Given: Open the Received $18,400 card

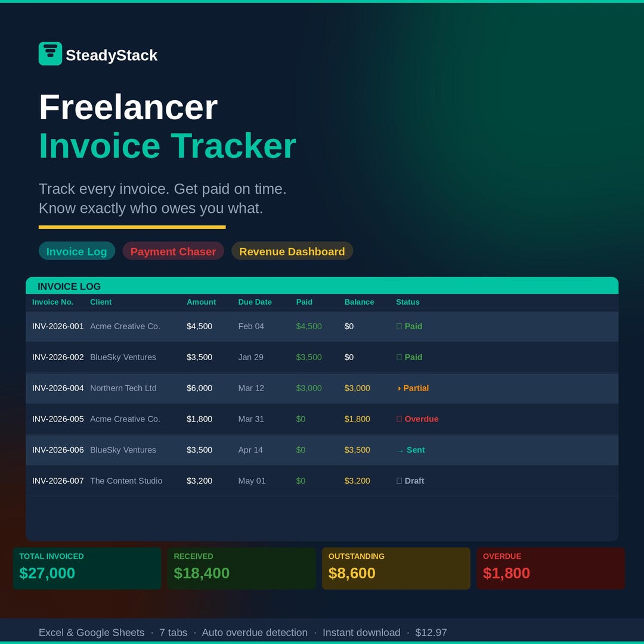Looking at the screenshot, I should click(x=241, y=568).
